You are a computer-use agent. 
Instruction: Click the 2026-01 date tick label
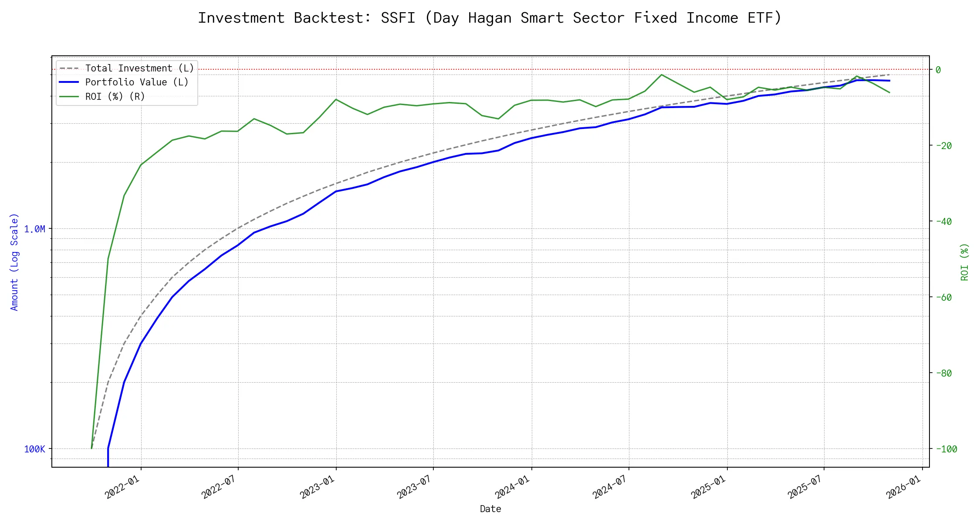click(904, 486)
